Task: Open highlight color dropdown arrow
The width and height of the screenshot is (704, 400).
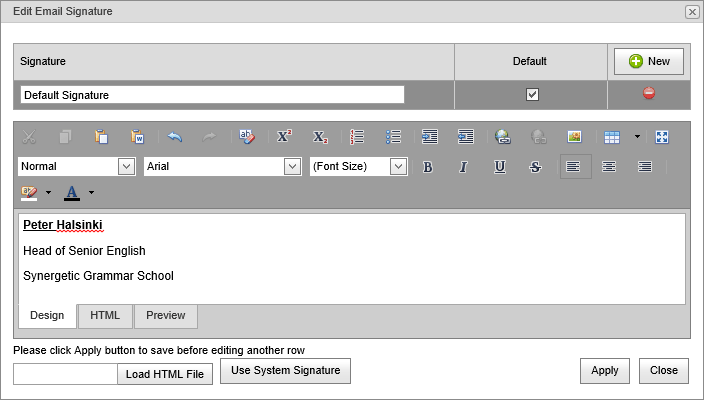Action: click(x=48, y=193)
